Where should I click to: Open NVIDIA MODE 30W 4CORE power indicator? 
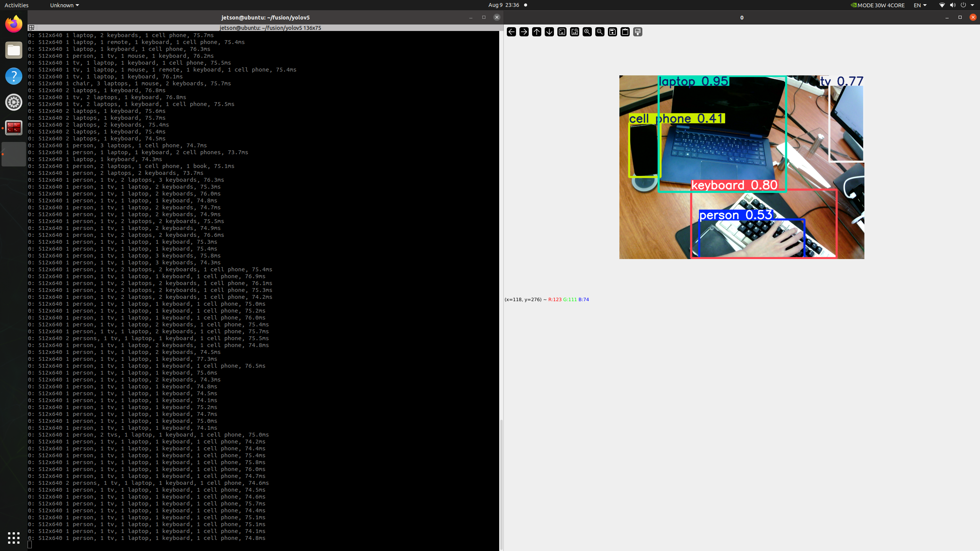tap(877, 5)
